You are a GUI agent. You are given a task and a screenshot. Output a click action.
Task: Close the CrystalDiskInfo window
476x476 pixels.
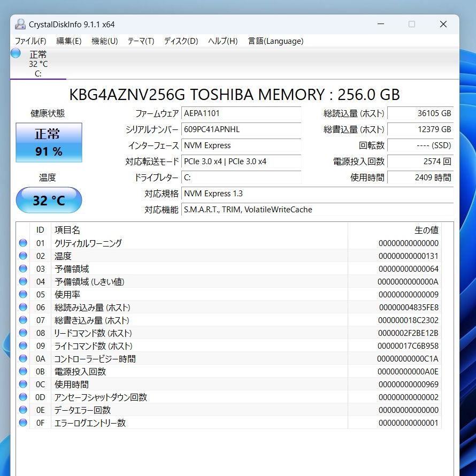coord(443,24)
